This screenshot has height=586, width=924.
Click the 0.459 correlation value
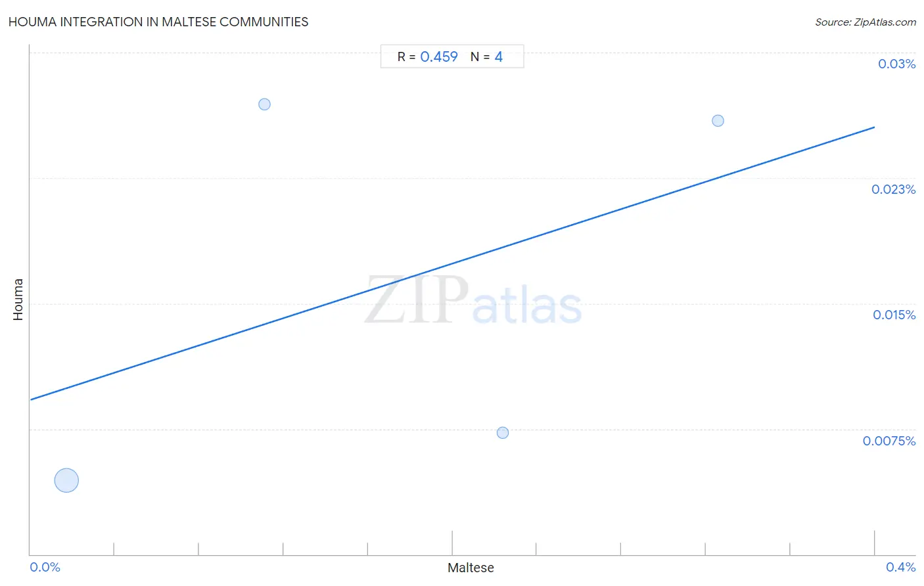click(438, 56)
